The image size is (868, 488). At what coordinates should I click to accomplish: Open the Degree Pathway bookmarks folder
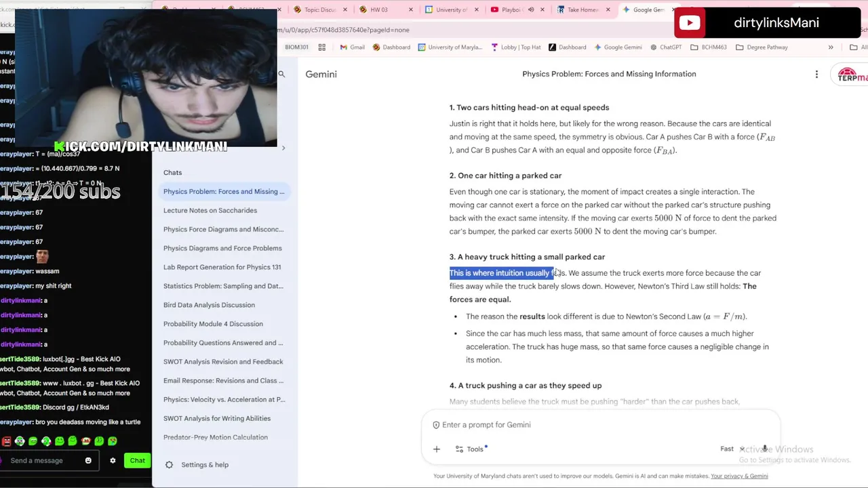[x=762, y=47]
